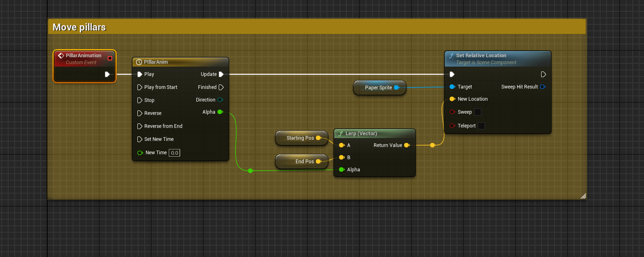This screenshot has width=644, height=257.
Task: Click the Paper Sprite output pin
Action: (x=397, y=88)
